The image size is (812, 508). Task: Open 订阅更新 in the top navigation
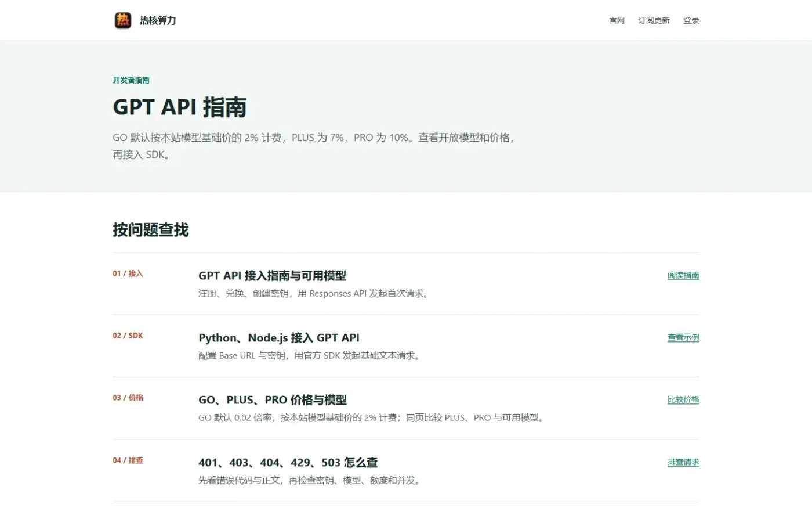pos(654,20)
